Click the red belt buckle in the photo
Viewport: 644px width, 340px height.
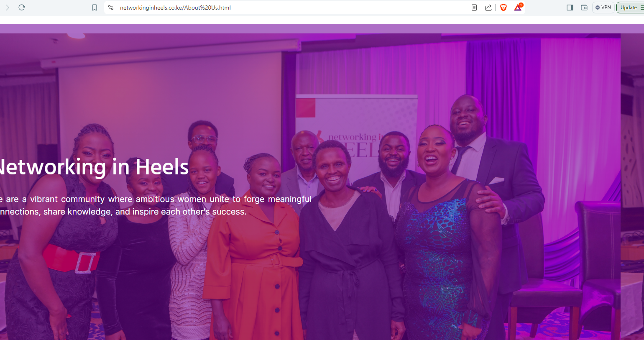85,263
